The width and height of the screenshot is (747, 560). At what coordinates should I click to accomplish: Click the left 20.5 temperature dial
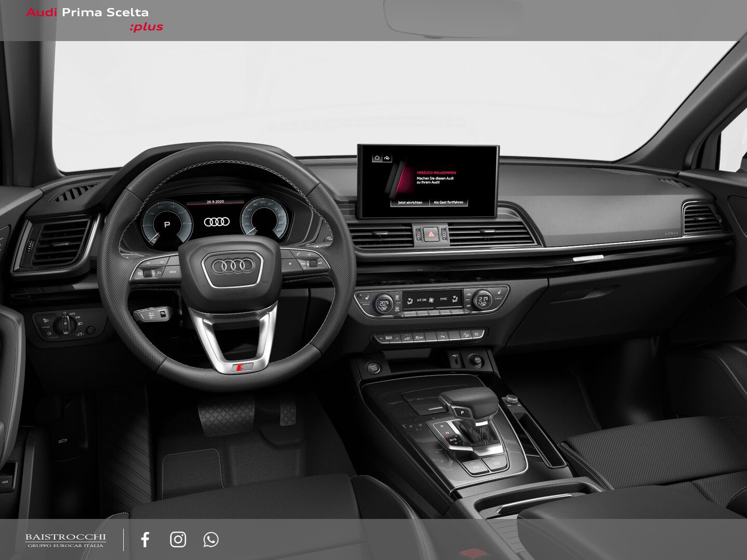(x=383, y=303)
